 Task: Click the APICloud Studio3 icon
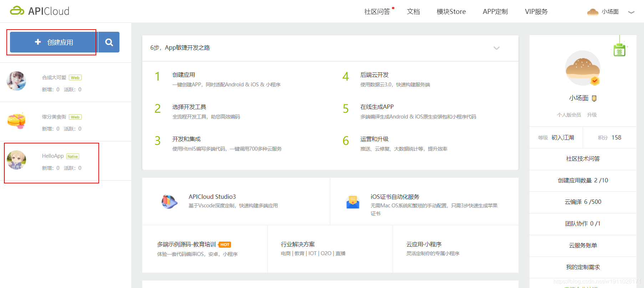169,202
